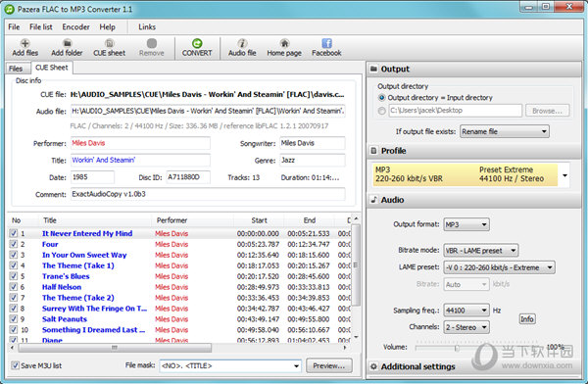The width and height of the screenshot is (588, 384).
Task: Click the Genre field showing Jazz
Action: 312,160
